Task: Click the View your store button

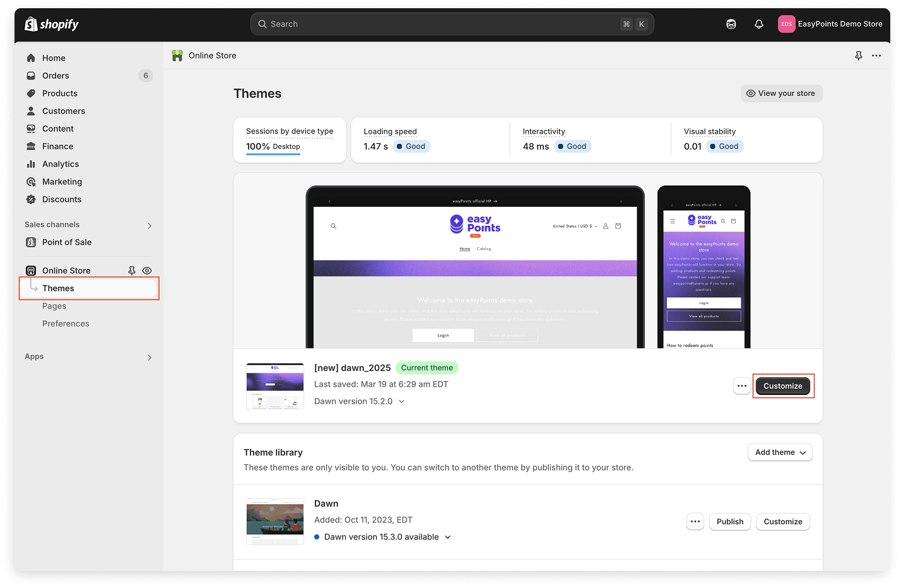Action: coord(781,93)
